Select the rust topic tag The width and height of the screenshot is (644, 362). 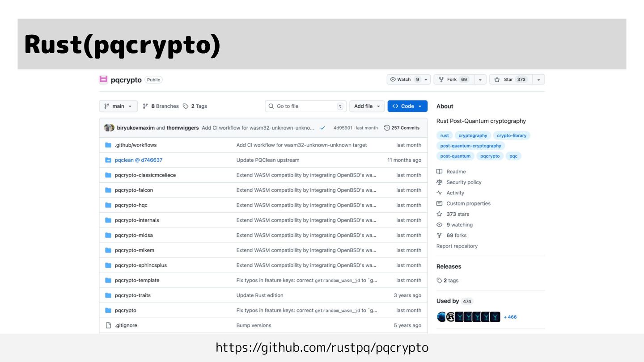coord(445,135)
